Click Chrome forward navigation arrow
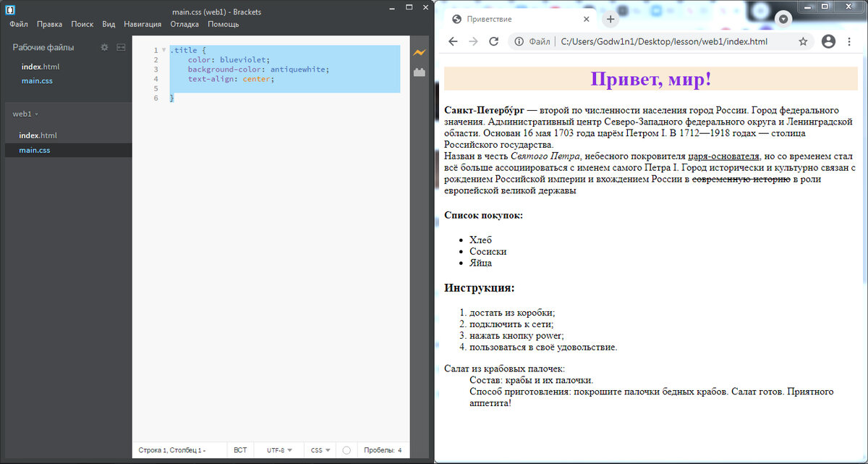The image size is (868, 464). pyautogui.click(x=473, y=41)
